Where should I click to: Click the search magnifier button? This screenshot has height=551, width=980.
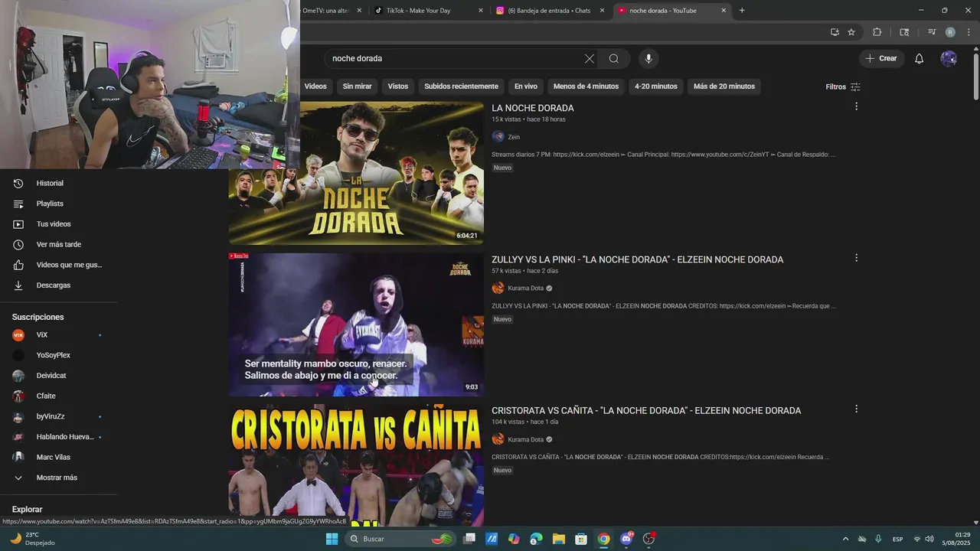[x=614, y=59]
